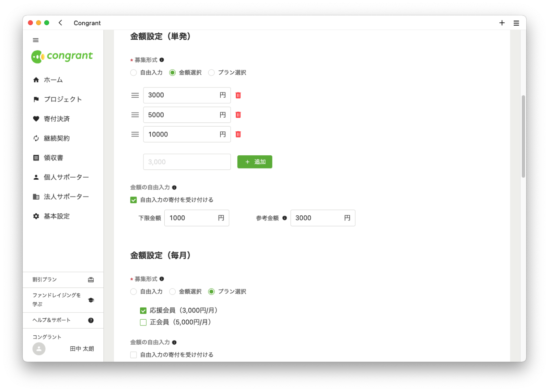
Task: Edit the 3000 yen amount field
Action: tap(187, 95)
